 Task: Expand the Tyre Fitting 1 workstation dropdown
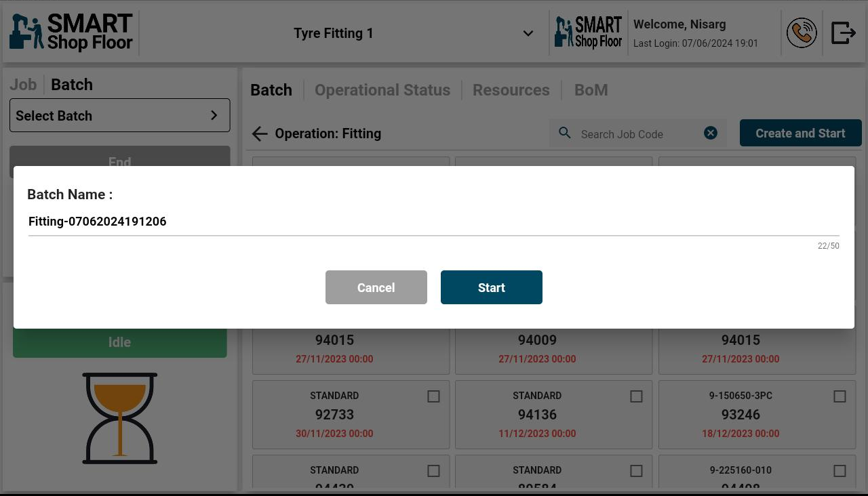click(528, 34)
